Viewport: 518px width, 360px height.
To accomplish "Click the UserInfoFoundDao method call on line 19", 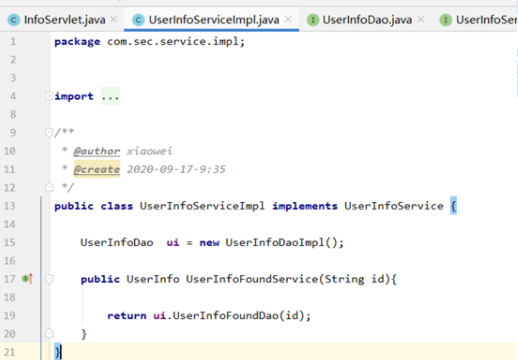I will [x=225, y=315].
